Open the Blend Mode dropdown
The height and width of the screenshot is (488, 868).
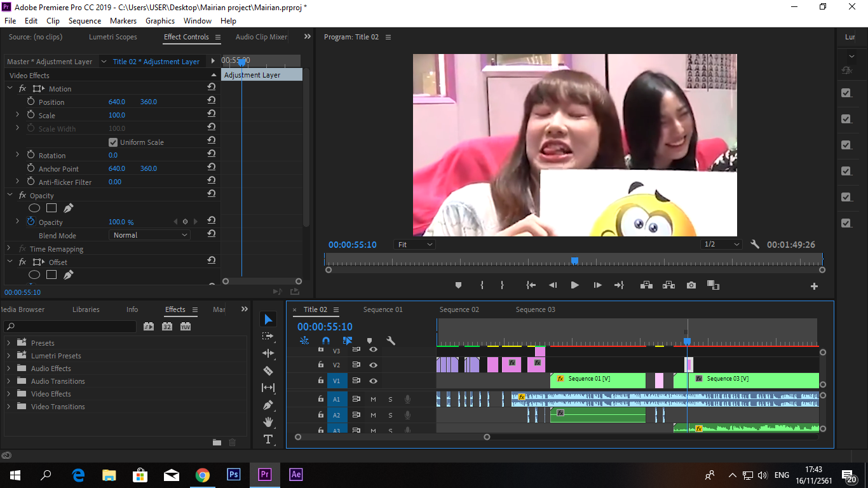[151, 235]
